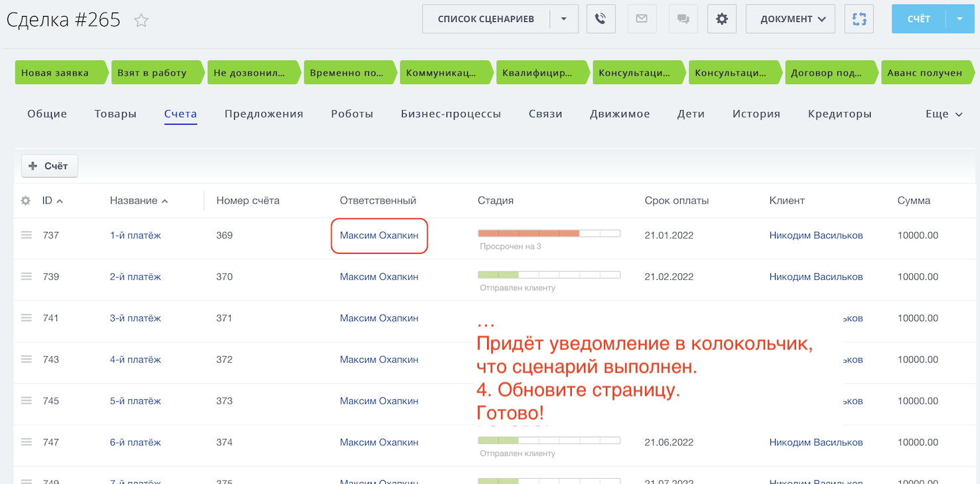Viewport: 980px width, 484px height.
Task: Click row menu icon for invoice 741
Action: click(x=27, y=318)
